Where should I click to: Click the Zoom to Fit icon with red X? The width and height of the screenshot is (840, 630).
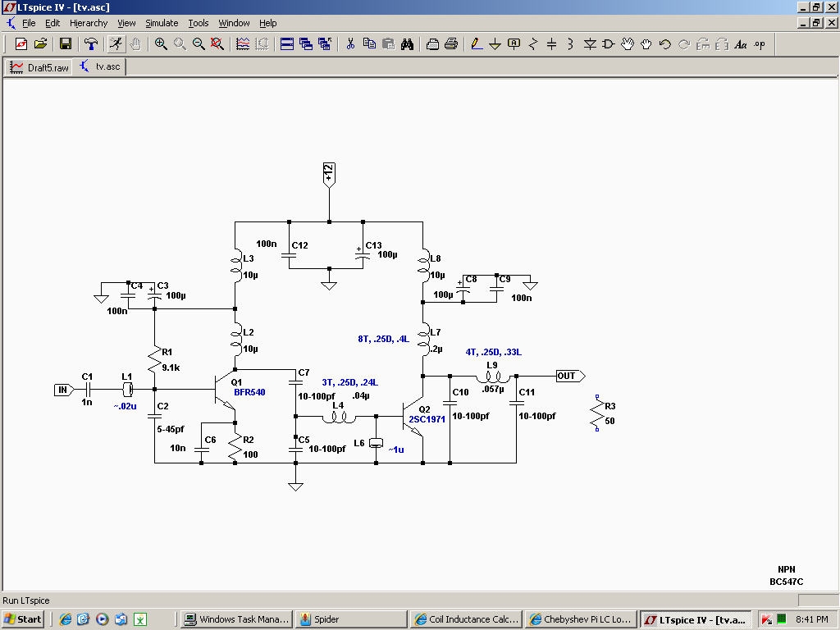[217, 44]
